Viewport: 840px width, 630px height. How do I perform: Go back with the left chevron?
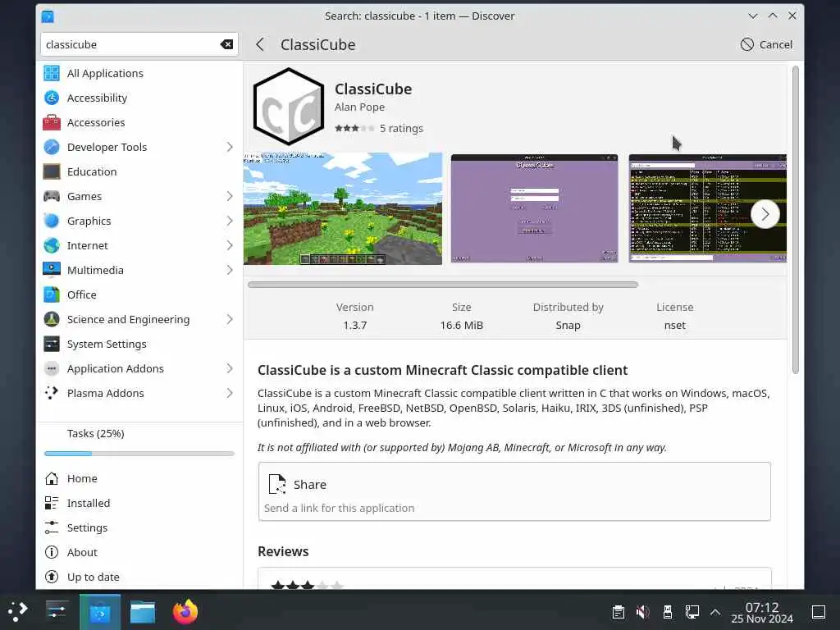(x=260, y=44)
